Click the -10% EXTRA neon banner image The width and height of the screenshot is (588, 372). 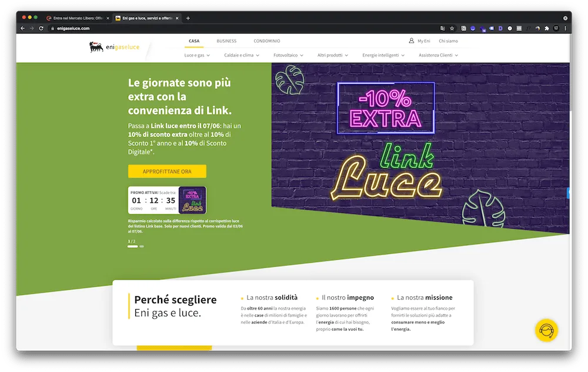pos(386,108)
